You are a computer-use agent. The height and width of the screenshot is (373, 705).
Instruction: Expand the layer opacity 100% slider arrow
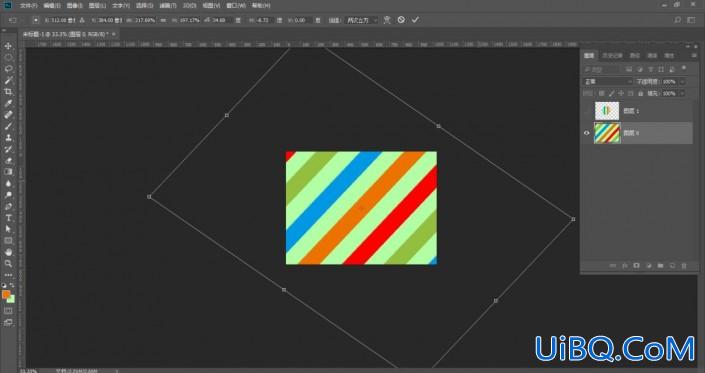[682, 81]
